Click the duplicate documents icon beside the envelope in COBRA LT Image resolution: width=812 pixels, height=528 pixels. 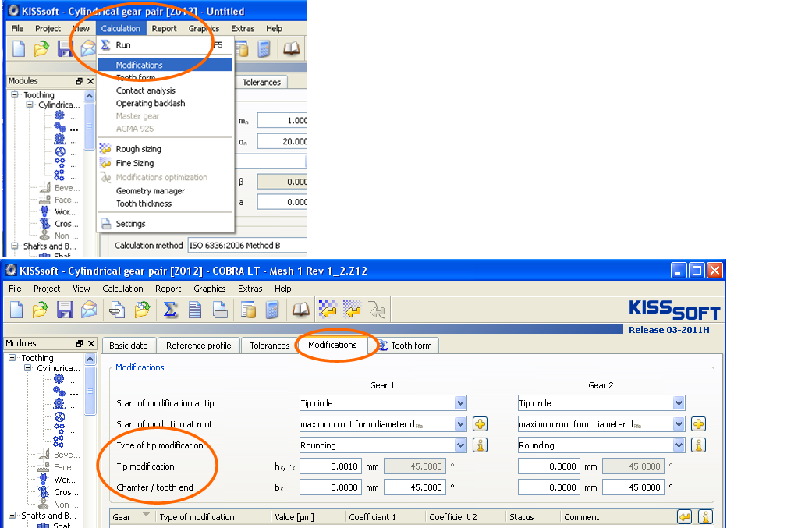click(x=117, y=310)
